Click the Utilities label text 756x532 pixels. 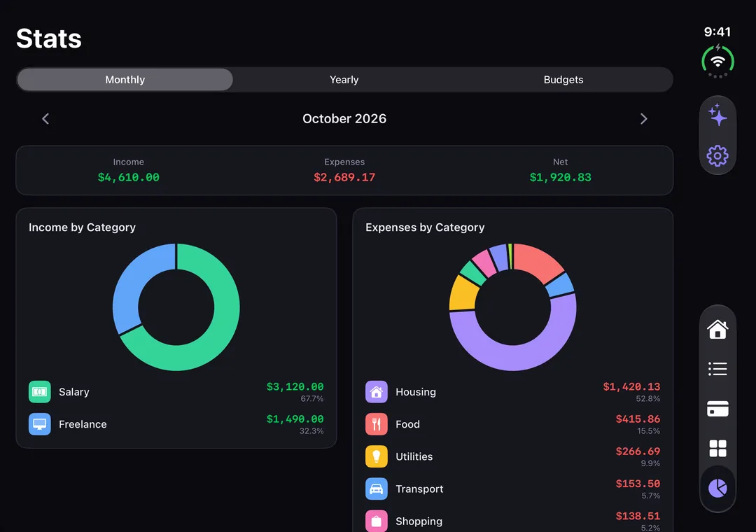(414, 457)
